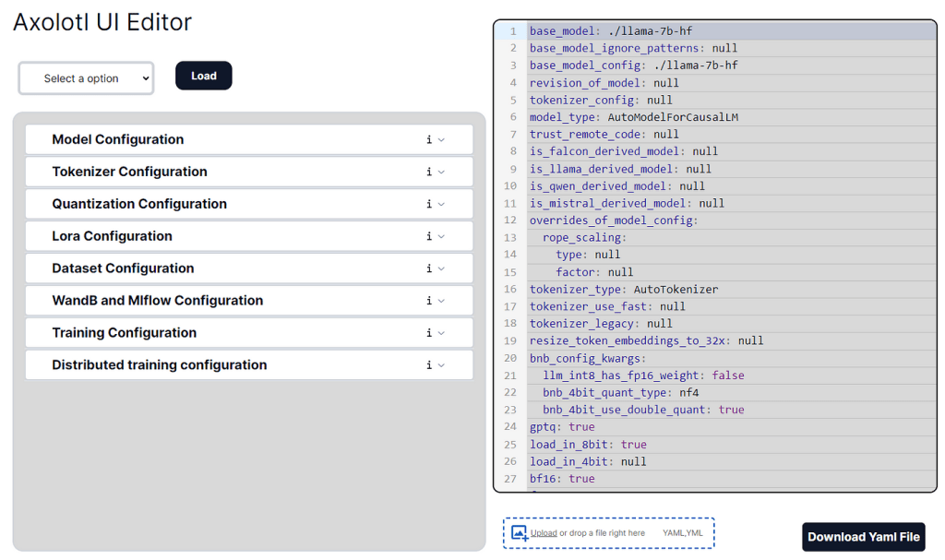The height and width of the screenshot is (560, 945).
Task: Click the info icon for Lora Configuration
Action: click(429, 237)
